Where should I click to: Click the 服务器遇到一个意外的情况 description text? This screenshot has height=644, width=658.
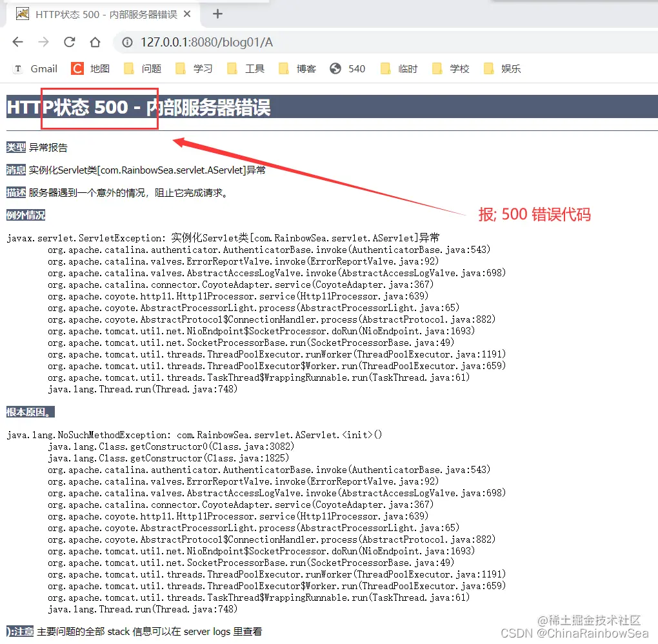[128, 193]
